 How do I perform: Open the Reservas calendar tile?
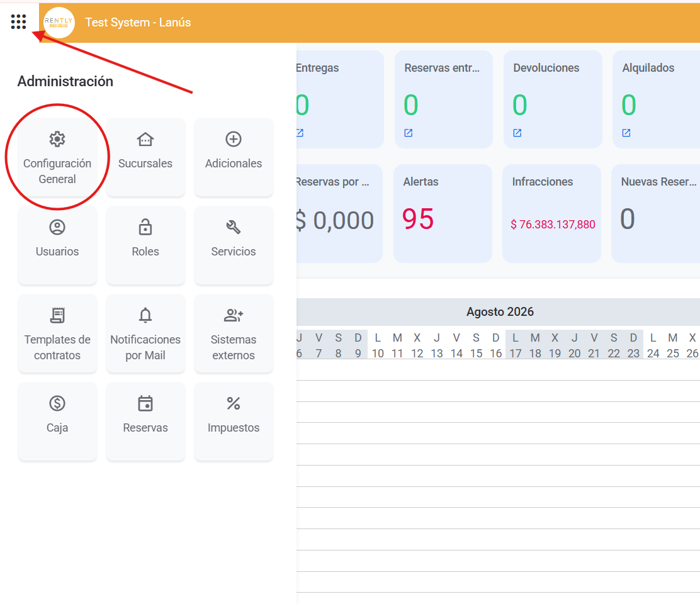(x=145, y=421)
